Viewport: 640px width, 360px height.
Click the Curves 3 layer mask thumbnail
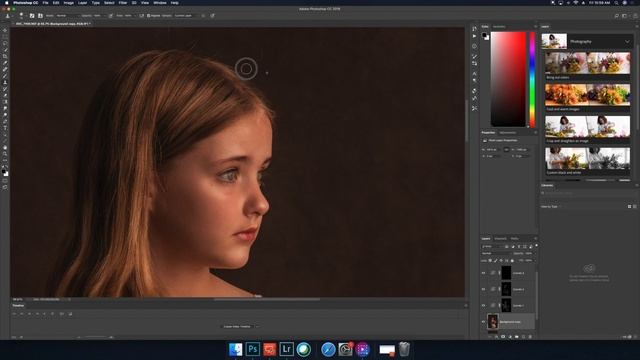coord(507,273)
